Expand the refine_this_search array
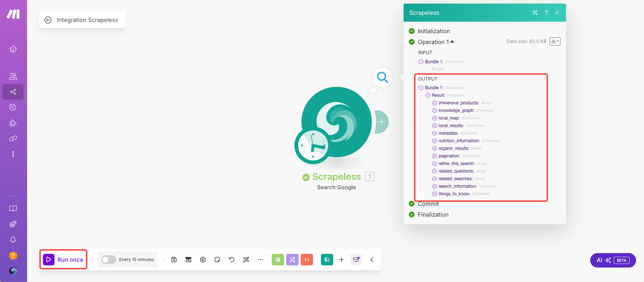The image size is (644, 282). [435, 164]
